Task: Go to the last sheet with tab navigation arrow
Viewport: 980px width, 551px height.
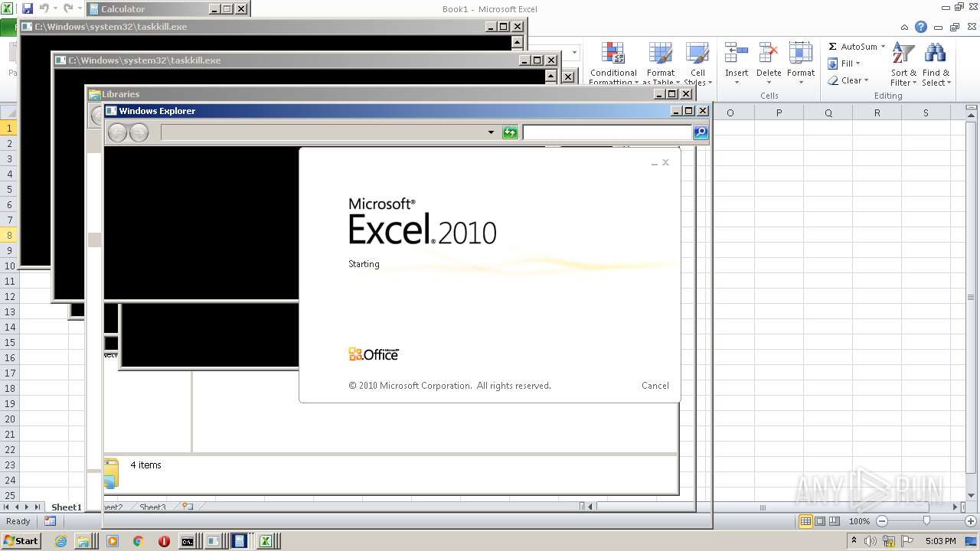Action: (x=38, y=507)
